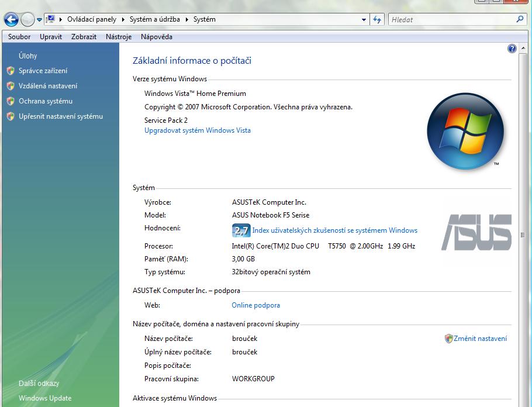The width and height of the screenshot is (532, 407).
Task: Click the 32bitový operační systém value
Action: click(x=271, y=272)
